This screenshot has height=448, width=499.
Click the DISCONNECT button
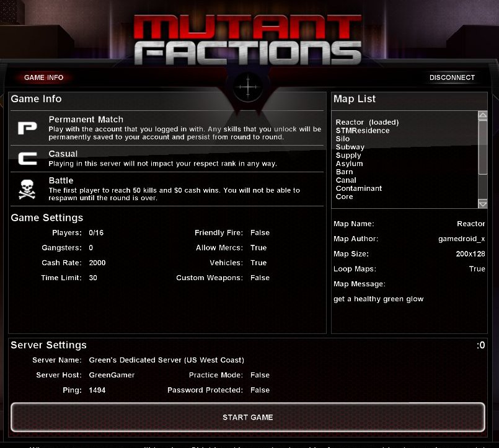[452, 77]
